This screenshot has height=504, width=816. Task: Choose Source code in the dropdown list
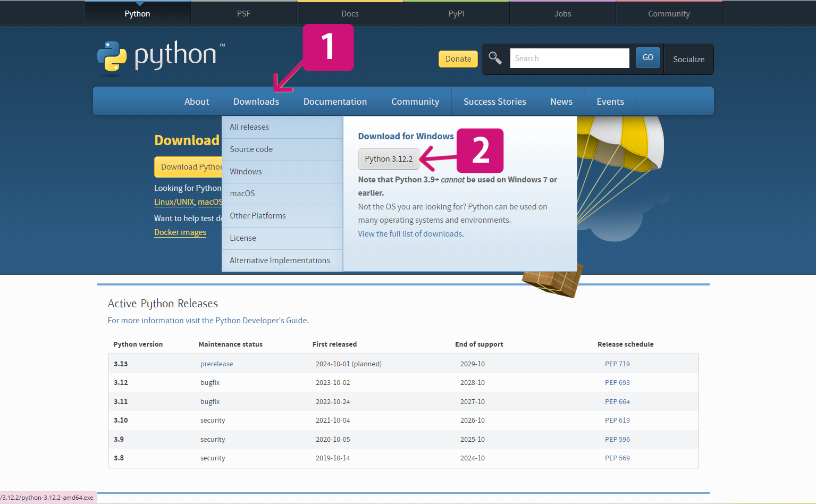pyautogui.click(x=251, y=149)
